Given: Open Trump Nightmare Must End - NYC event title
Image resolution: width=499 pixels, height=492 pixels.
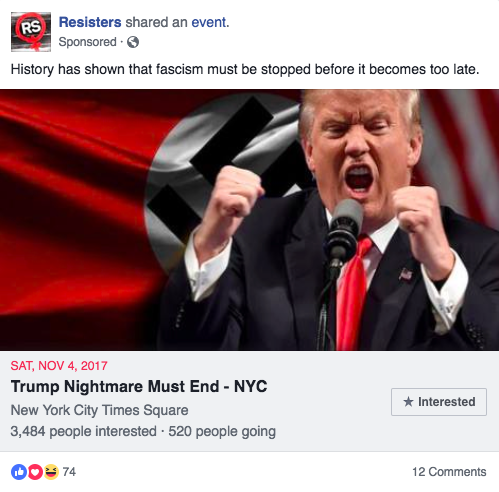Looking at the screenshot, I should click(x=139, y=387).
